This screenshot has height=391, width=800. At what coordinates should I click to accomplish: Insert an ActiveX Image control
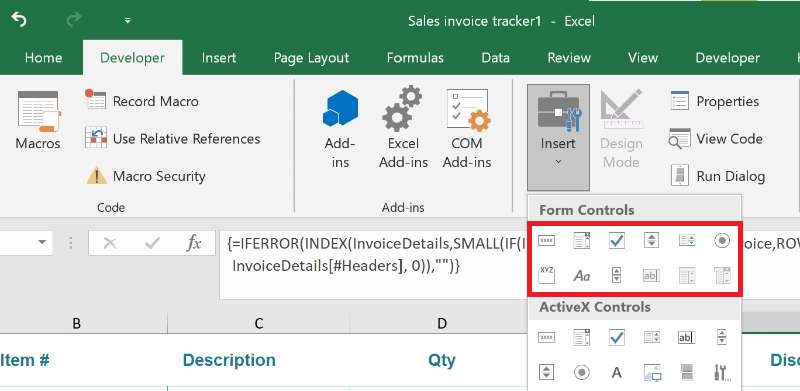[652, 373]
